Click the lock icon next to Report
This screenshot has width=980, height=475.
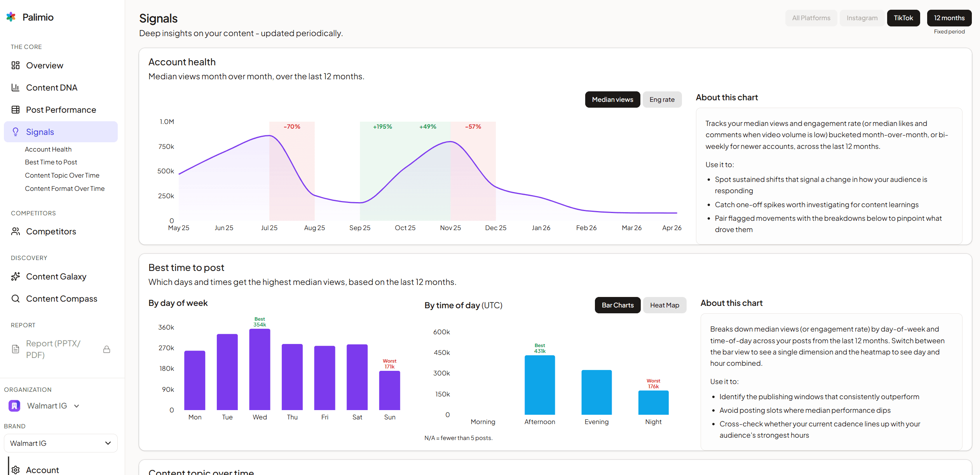tap(106, 349)
